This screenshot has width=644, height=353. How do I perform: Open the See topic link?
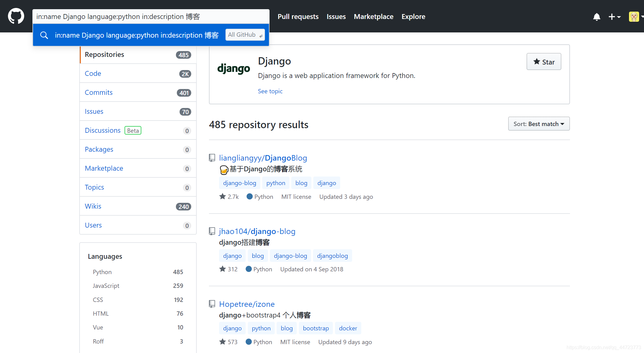pos(270,91)
